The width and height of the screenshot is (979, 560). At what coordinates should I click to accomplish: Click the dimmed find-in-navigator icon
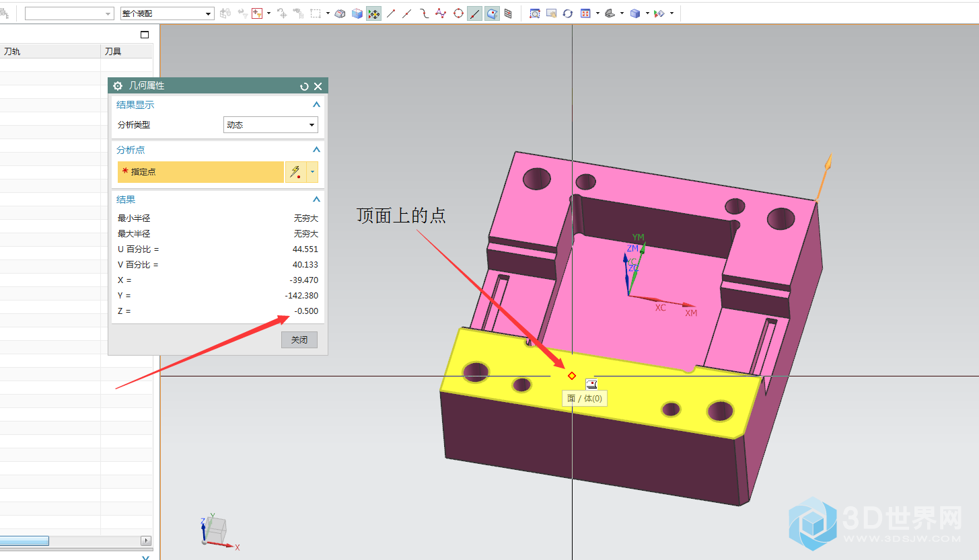click(282, 13)
